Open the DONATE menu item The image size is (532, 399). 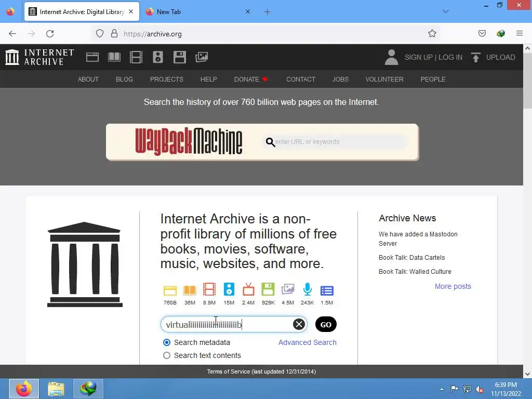(x=251, y=79)
